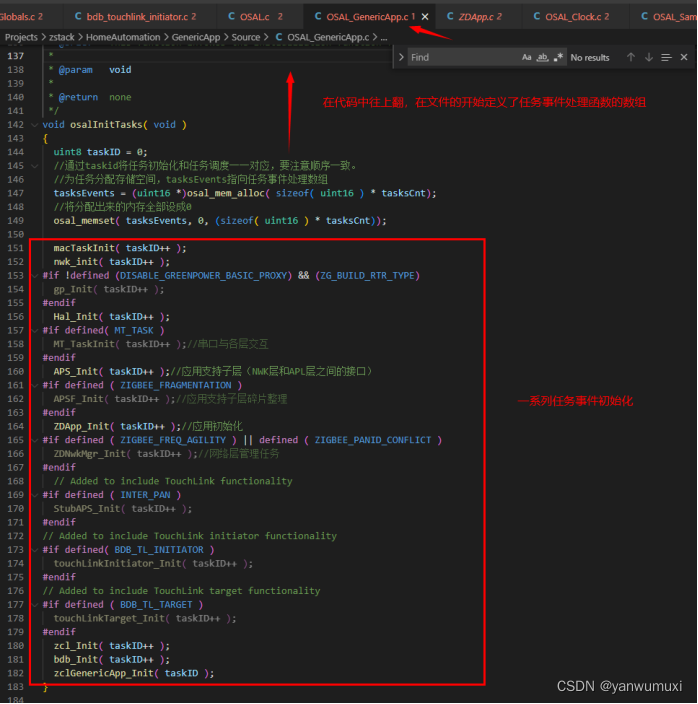This screenshot has width=698, height=704.
Task: Collapse BDB_TL_INITIATOR #if at line 173
Action: [34, 550]
